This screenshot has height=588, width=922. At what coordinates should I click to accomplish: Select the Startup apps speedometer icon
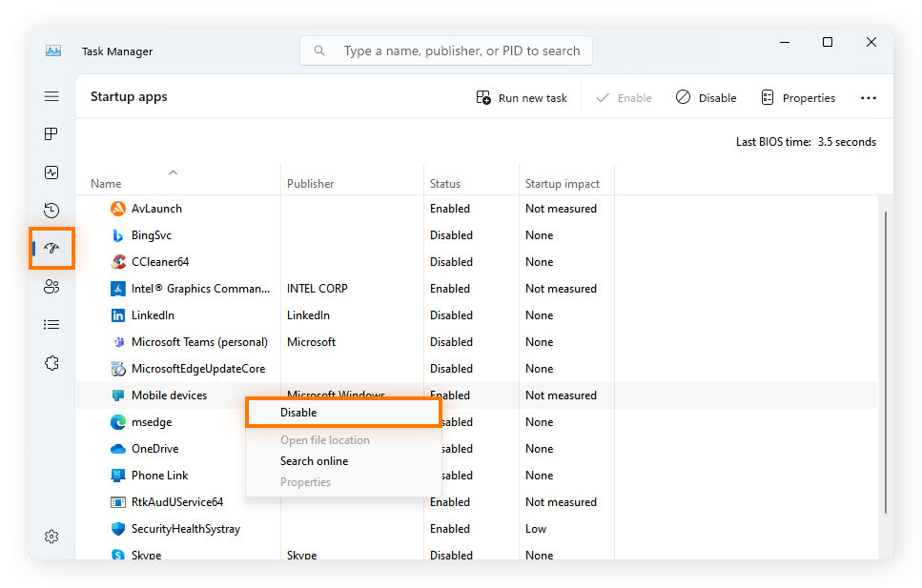click(x=51, y=248)
